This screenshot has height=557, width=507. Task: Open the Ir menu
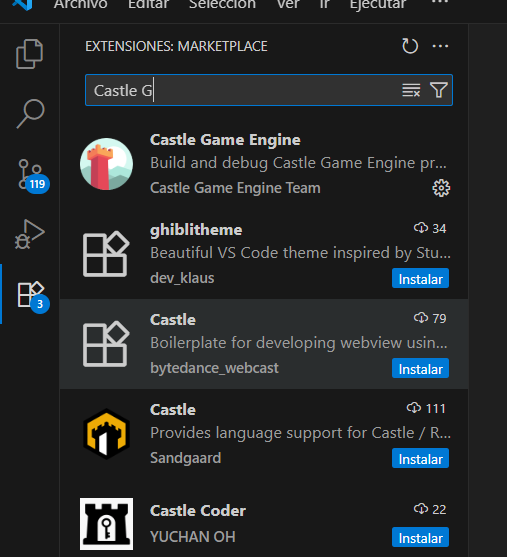point(324,5)
